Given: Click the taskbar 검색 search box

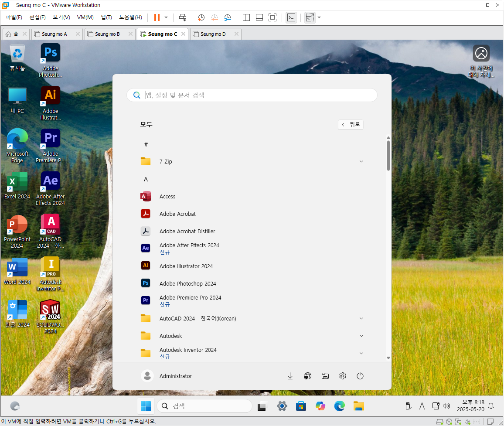Looking at the screenshot, I should (x=204, y=406).
